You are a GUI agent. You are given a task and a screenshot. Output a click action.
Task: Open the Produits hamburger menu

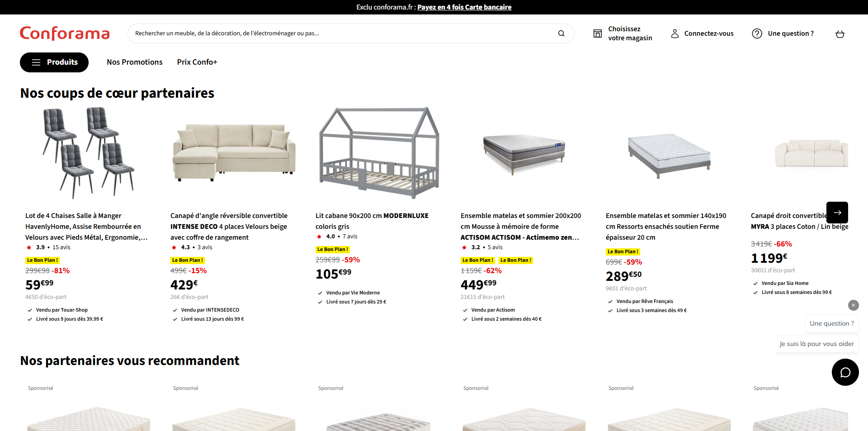(x=54, y=62)
